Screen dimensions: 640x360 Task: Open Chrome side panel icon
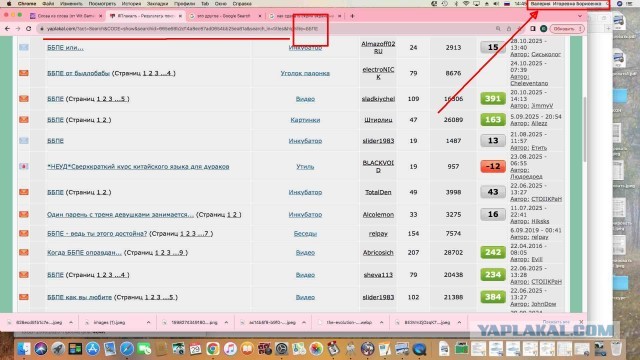pos(533,29)
